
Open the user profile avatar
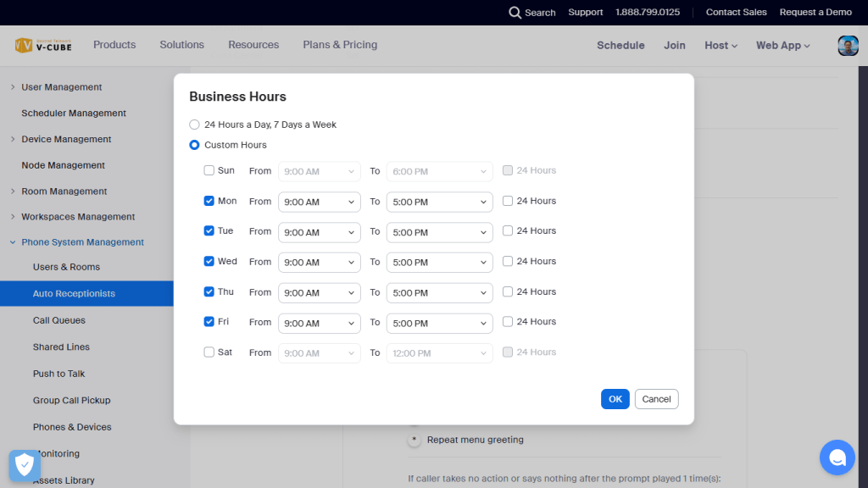848,46
